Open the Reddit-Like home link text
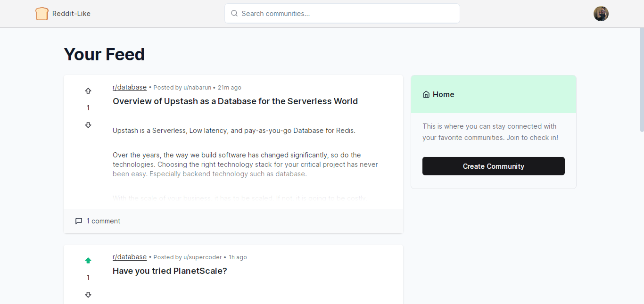The width and height of the screenshot is (644, 304). [71, 14]
